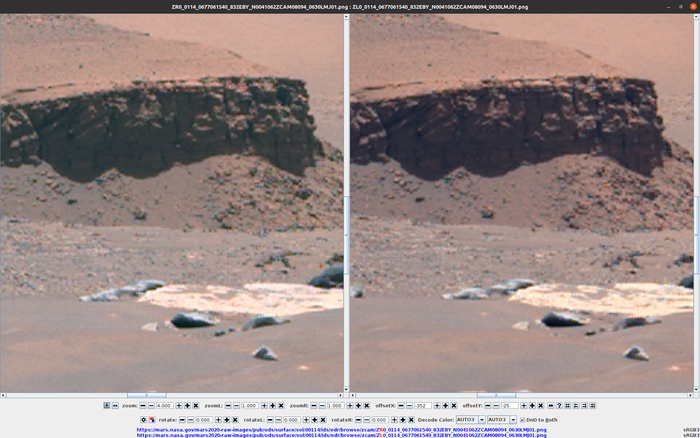This screenshot has width=700, height=438.
Task: Click the bold minus button beside rotateR
Action: (358, 420)
